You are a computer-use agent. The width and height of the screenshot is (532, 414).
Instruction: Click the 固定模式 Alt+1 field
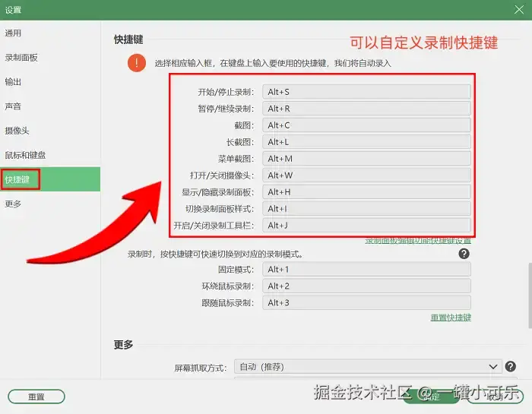pyautogui.click(x=366, y=269)
